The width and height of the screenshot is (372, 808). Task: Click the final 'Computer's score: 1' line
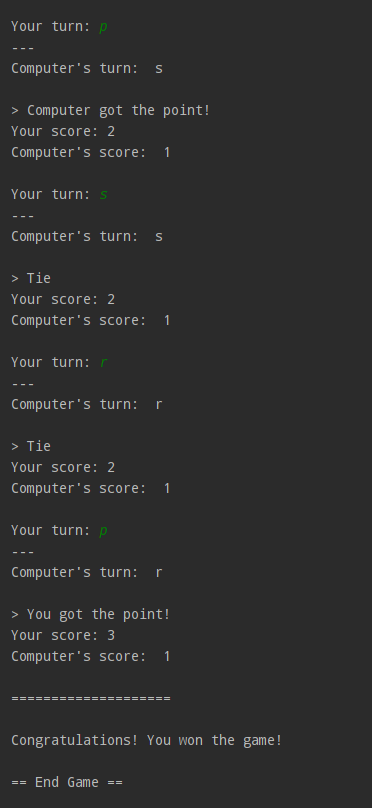point(91,656)
